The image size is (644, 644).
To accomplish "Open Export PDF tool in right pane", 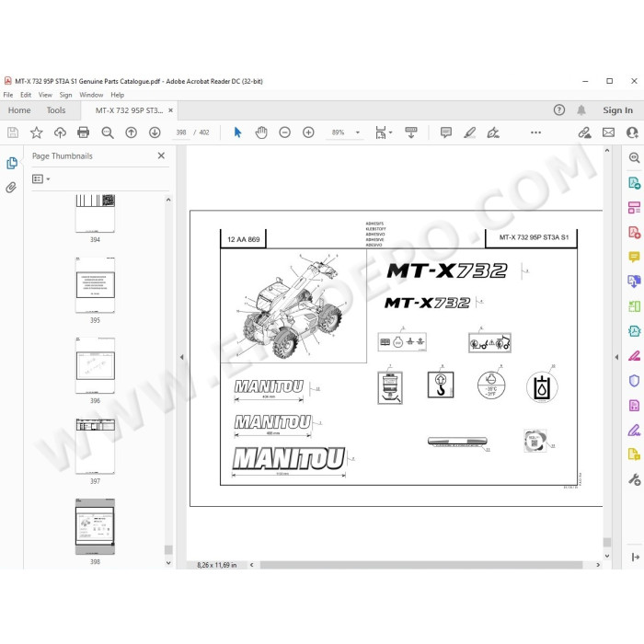I will coord(634,182).
